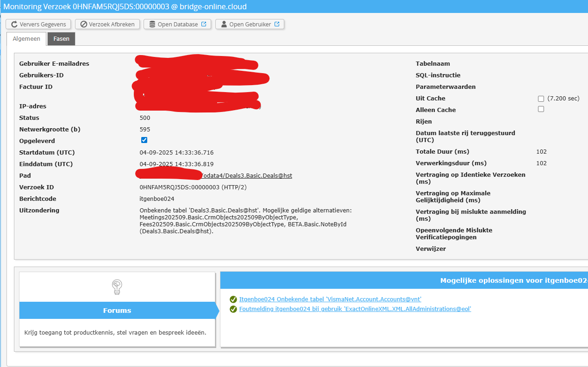The width and height of the screenshot is (588, 367).
Task: Click the person icon on Open Gebruiker
Action: (224, 25)
